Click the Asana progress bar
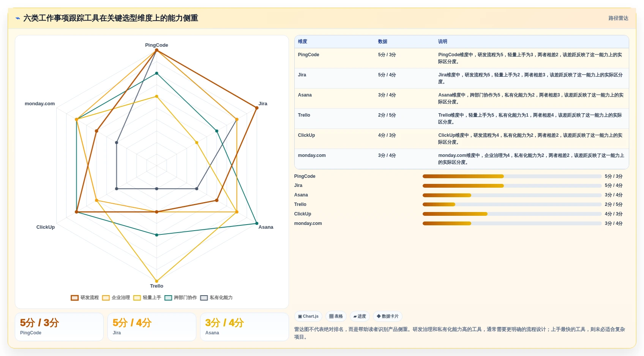The width and height of the screenshot is (644, 356). click(512, 195)
